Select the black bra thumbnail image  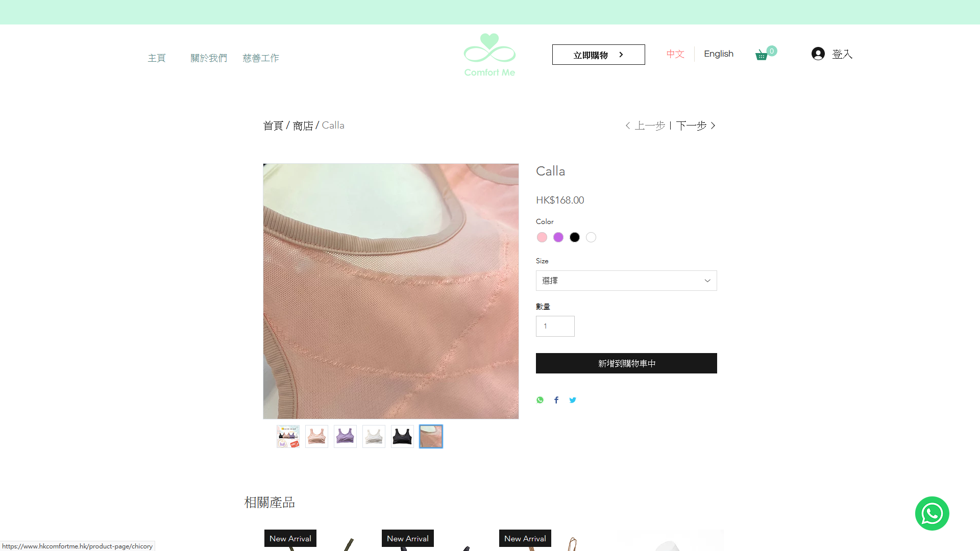tap(402, 437)
